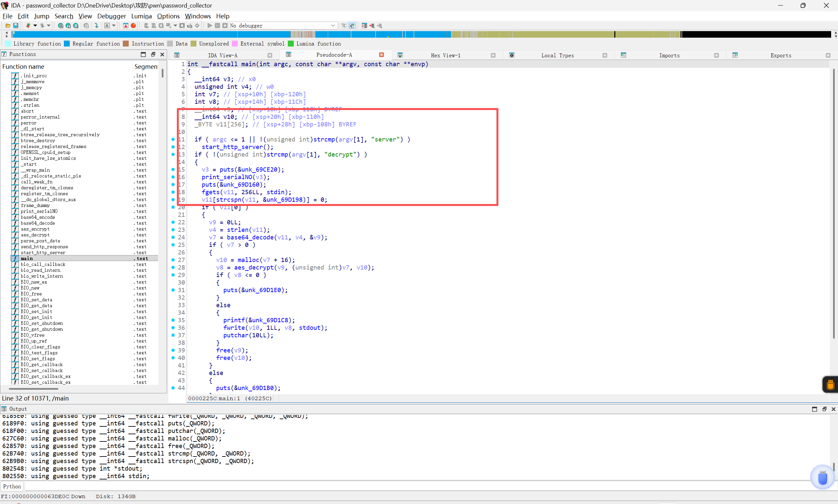
Task: Open the Debugger menu
Action: [x=111, y=16]
